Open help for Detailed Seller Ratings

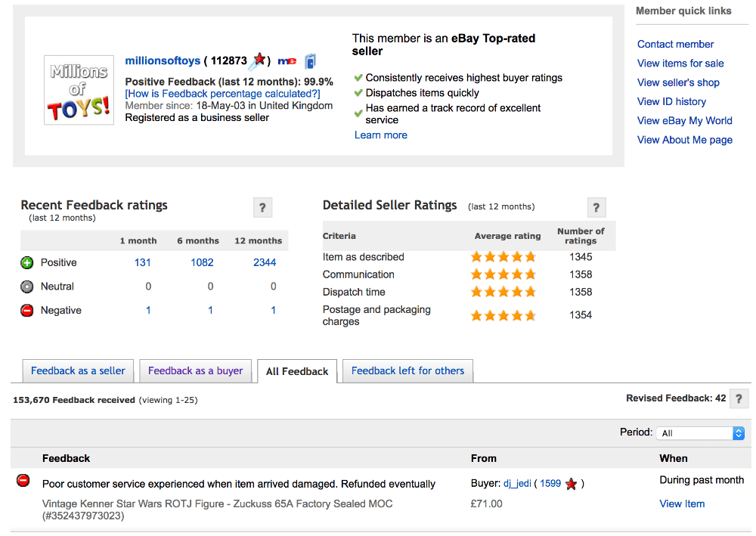point(596,207)
